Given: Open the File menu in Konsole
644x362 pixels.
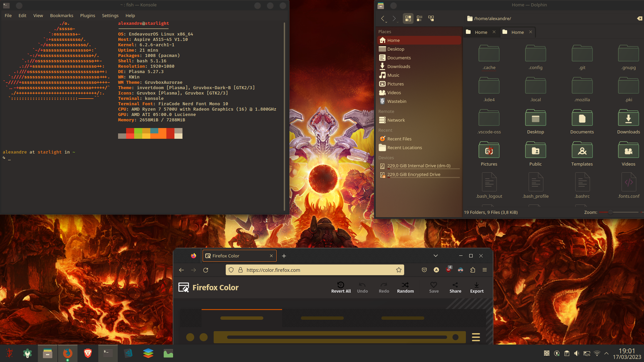Looking at the screenshot, I should pyautogui.click(x=8, y=15).
